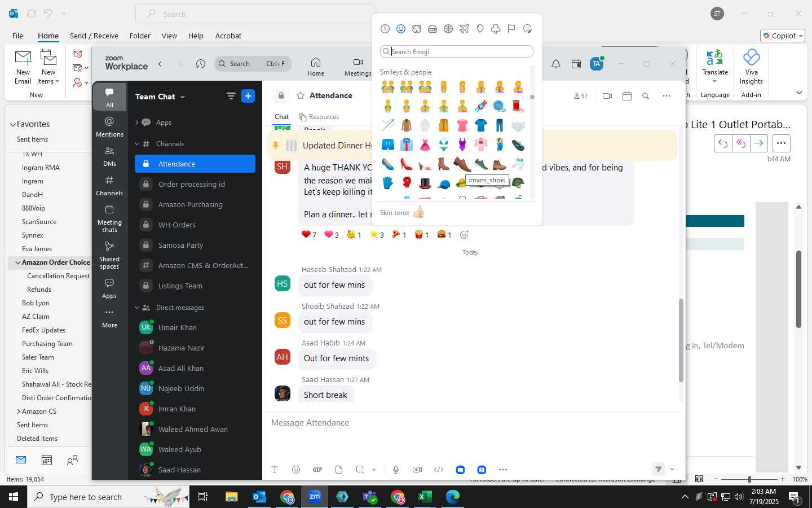Open More in Zoom sidebar

109,318
